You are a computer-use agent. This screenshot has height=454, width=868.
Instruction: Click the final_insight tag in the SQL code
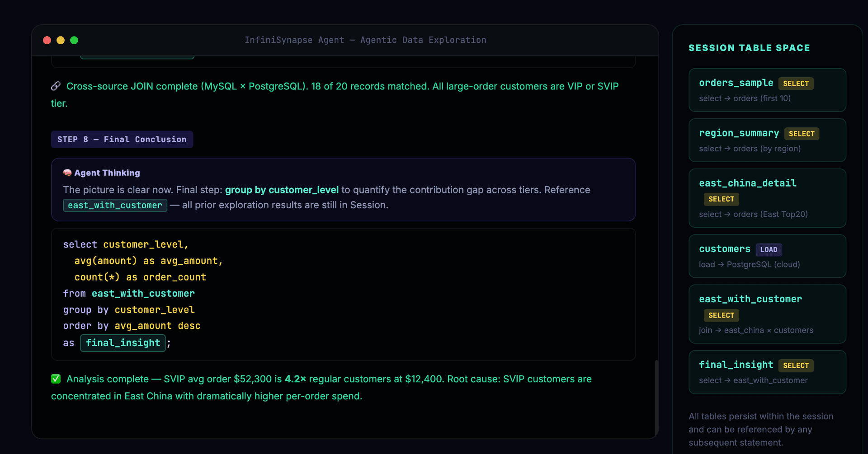tap(123, 343)
